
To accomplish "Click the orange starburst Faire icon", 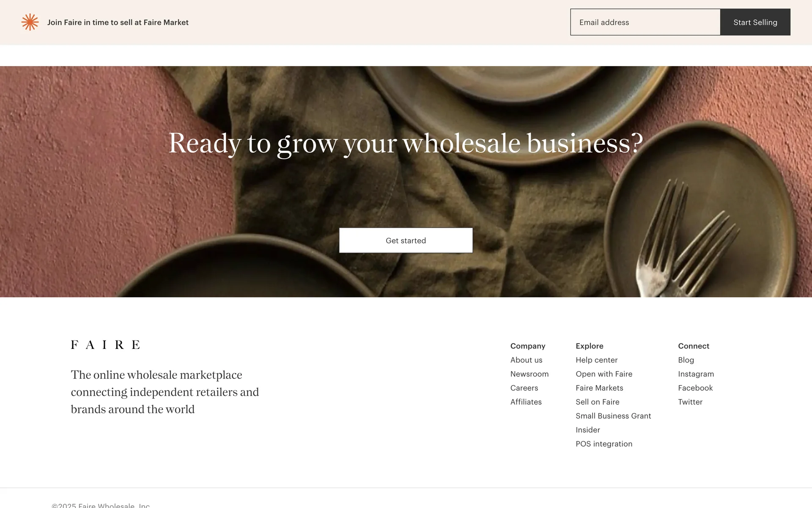I will pyautogui.click(x=30, y=22).
